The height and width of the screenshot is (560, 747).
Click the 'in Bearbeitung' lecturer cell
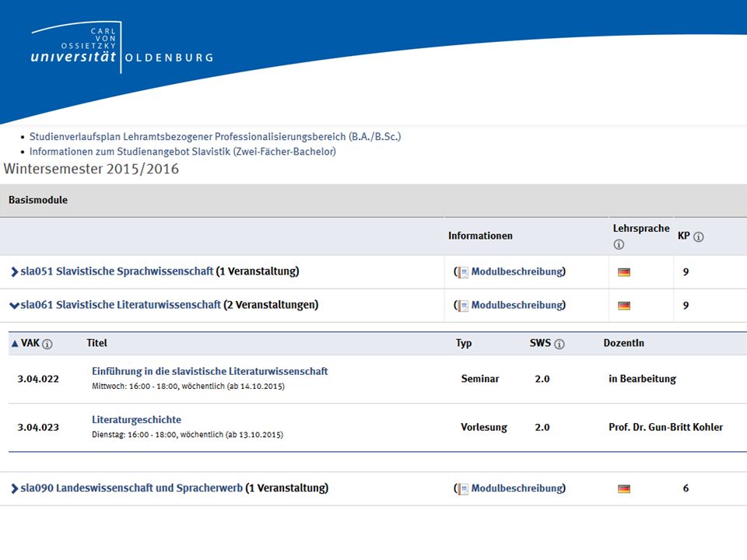pos(642,379)
